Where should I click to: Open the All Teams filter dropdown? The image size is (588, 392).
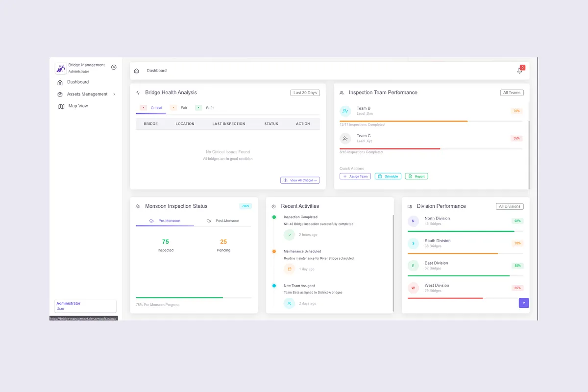[x=512, y=93]
